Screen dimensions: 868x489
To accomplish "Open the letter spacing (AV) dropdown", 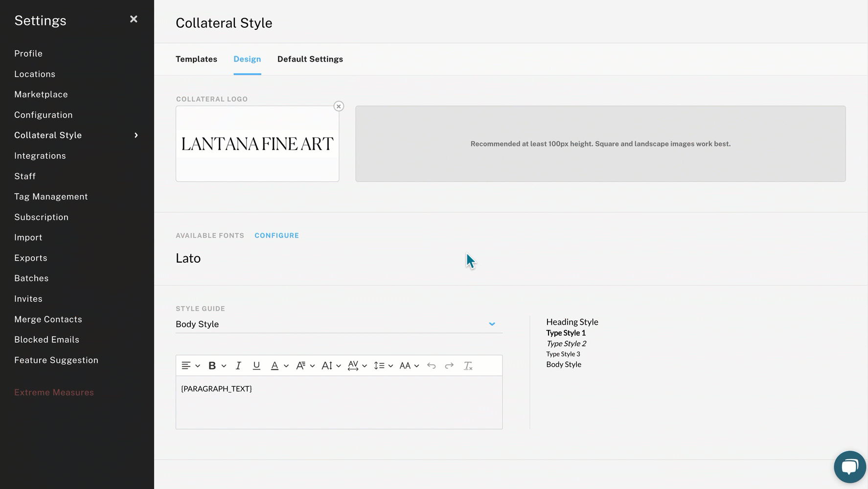I will [357, 366].
